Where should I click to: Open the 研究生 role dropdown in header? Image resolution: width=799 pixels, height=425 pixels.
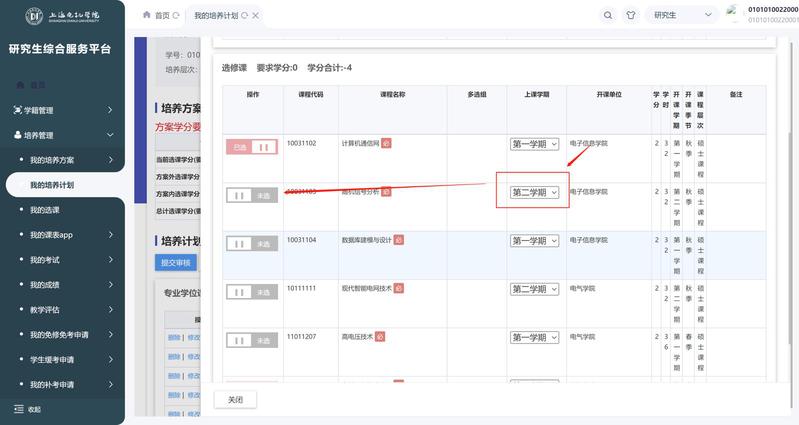pyautogui.click(x=682, y=15)
